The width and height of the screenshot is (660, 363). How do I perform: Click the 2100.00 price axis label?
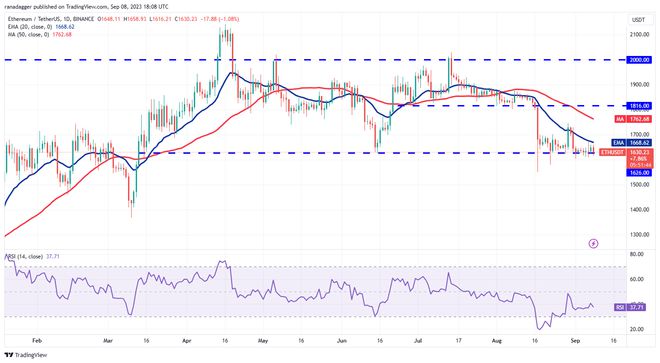(x=639, y=35)
